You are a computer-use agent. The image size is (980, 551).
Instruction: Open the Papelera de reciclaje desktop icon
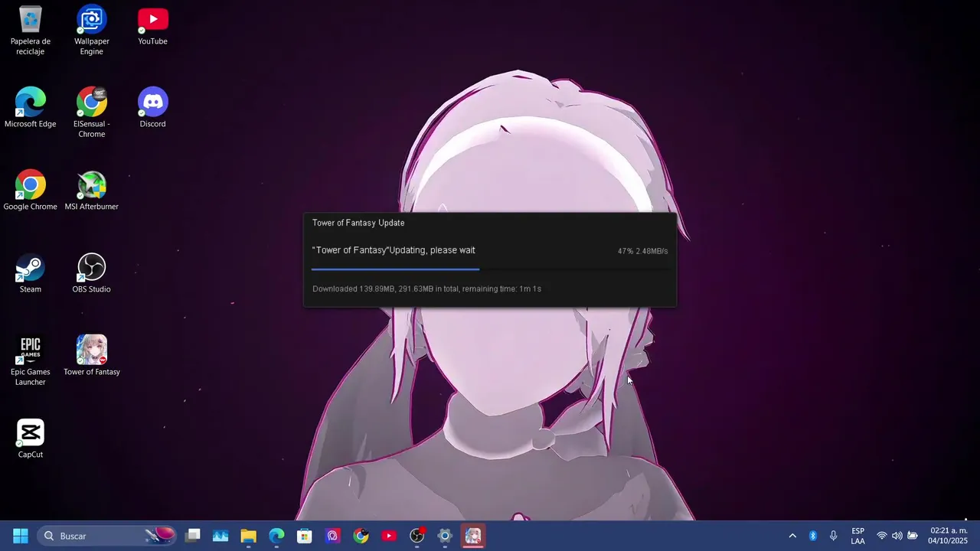(31, 31)
